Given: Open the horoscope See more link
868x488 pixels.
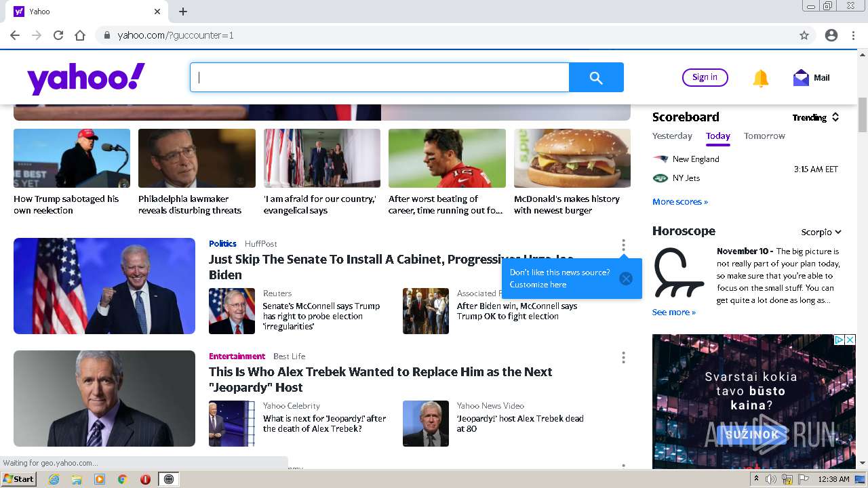Looking at the screenshot, I should pyautogui.click(x=673, y=312).
